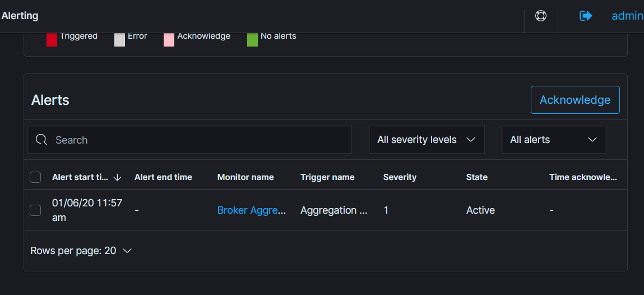Open the All alerts state dropdown
This screenshot has width=644, height=295.
(x=553, y=140)
